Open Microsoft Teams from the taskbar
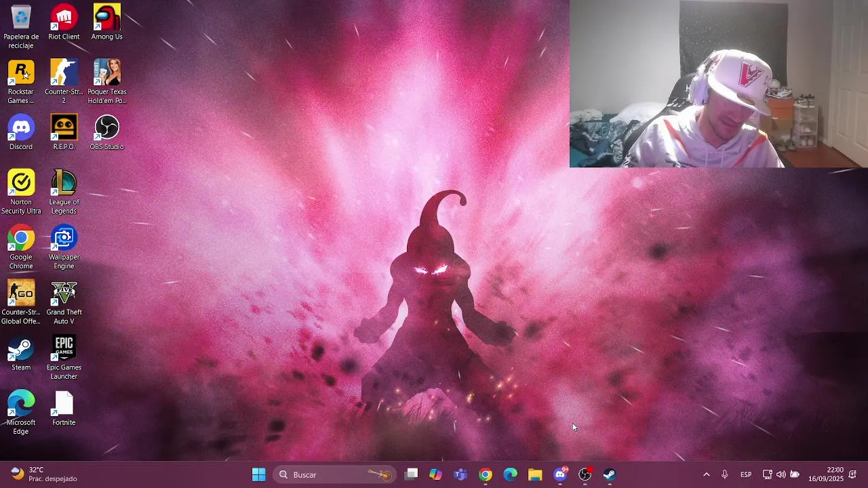 coord(460,474)
